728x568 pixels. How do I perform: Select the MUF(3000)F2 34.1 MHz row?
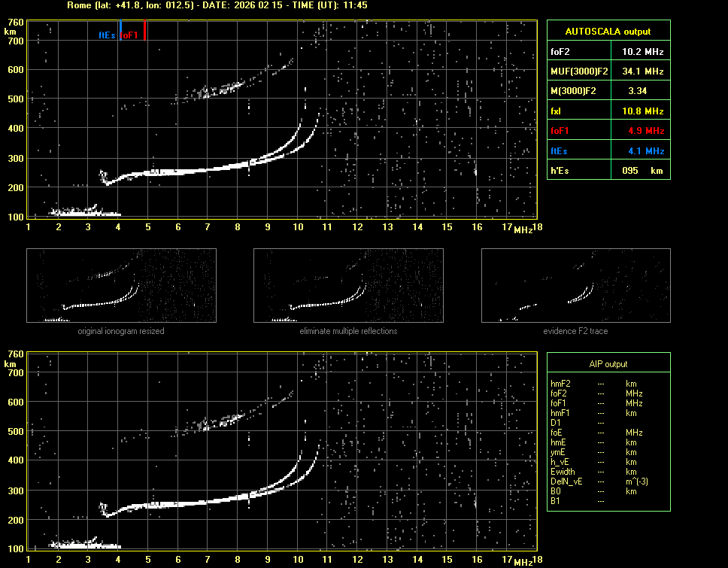tap(608, 71)
